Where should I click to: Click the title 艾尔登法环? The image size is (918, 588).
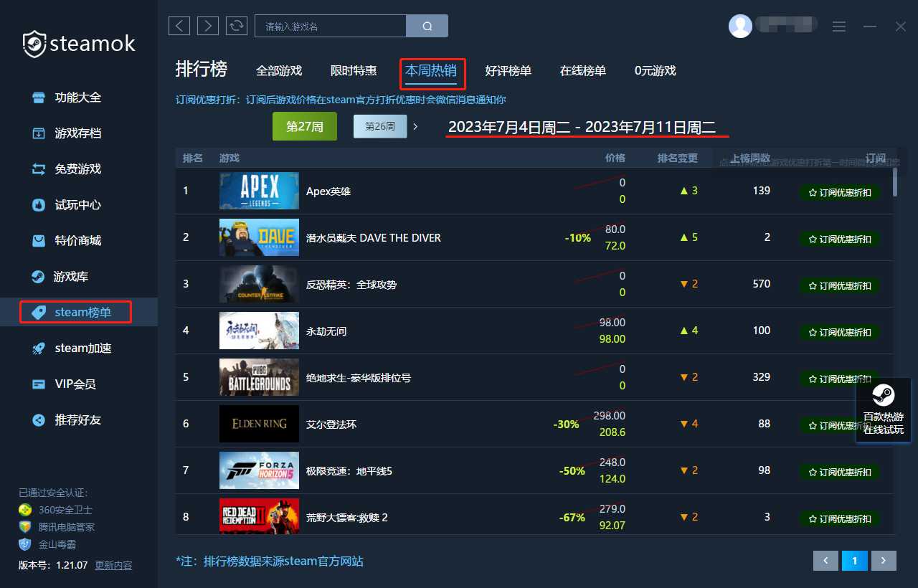click(x=331, y=425)
